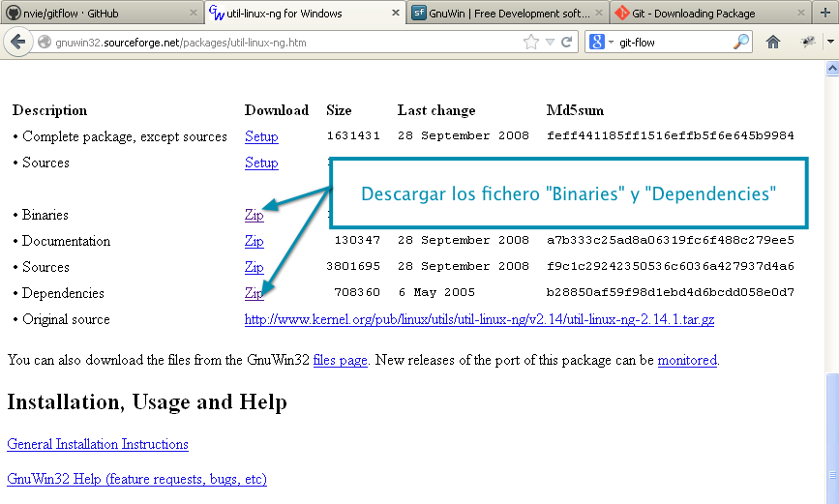Image resolution: width=839 pixels, height=504 pixels.
Task: Click the search magnifier icon
Action: tap(741, 42)
